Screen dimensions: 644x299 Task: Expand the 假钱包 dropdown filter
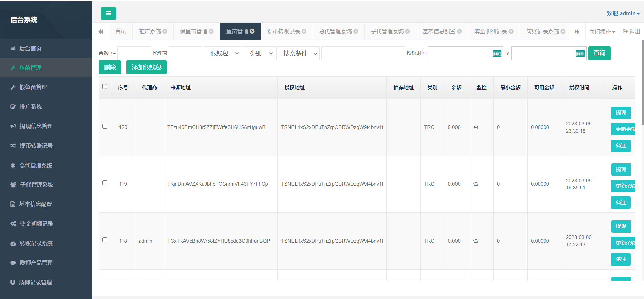point(223,53)
